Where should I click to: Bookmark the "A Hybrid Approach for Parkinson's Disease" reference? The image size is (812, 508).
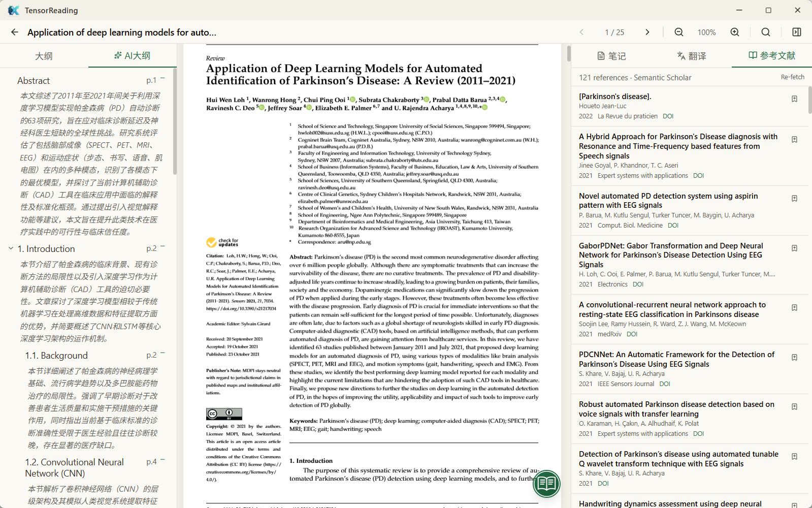tap(794, 139)
